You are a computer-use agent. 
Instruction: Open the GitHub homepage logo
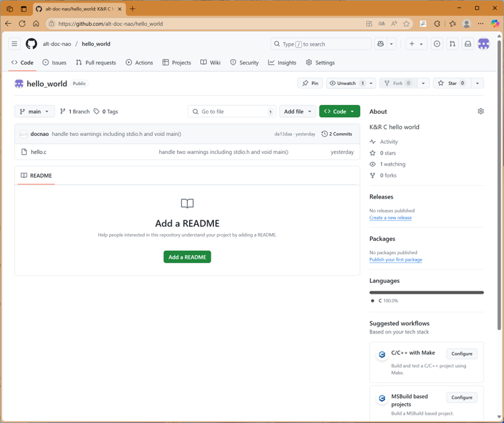(31, 44)
